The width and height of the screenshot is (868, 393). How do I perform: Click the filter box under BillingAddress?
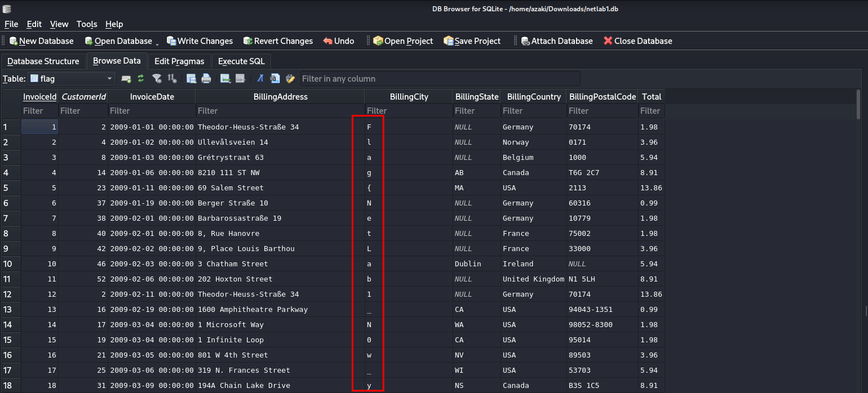click(280, 111)
